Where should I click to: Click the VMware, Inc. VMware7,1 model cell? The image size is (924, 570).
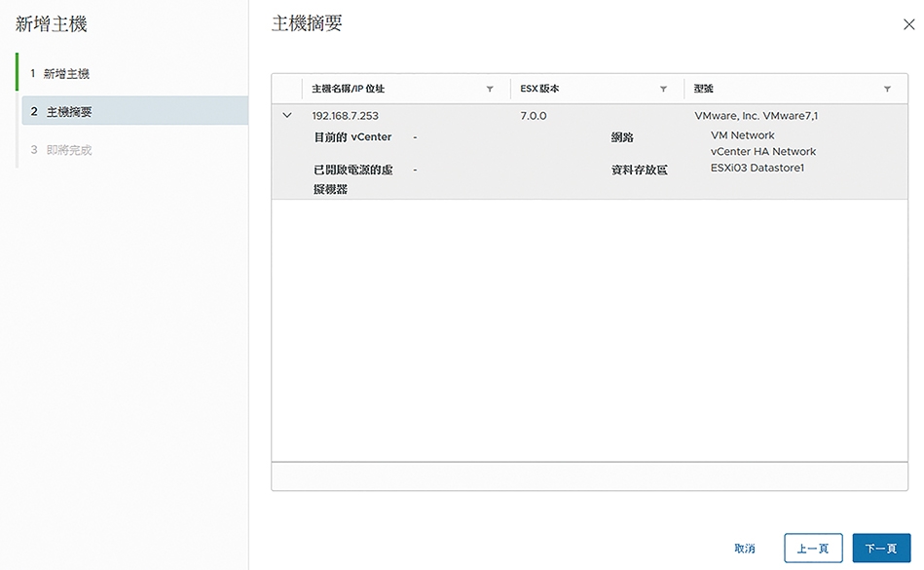pyautogui.click(x=757, y=116)
